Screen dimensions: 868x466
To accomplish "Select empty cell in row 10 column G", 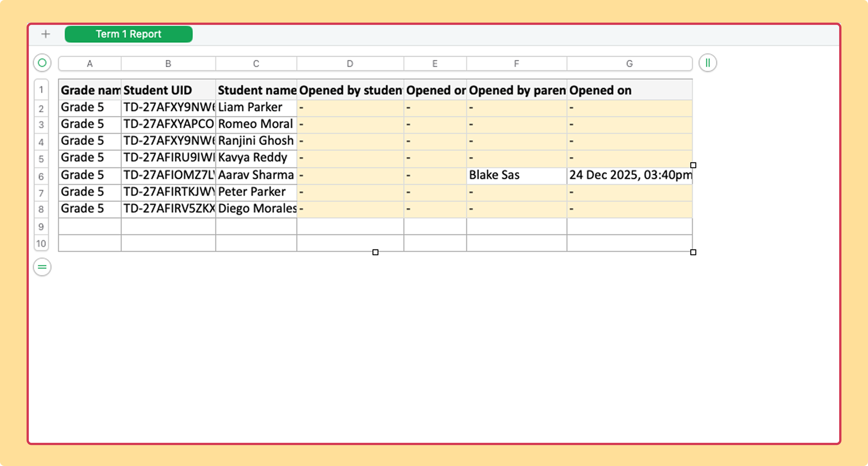I will point(629,243).
